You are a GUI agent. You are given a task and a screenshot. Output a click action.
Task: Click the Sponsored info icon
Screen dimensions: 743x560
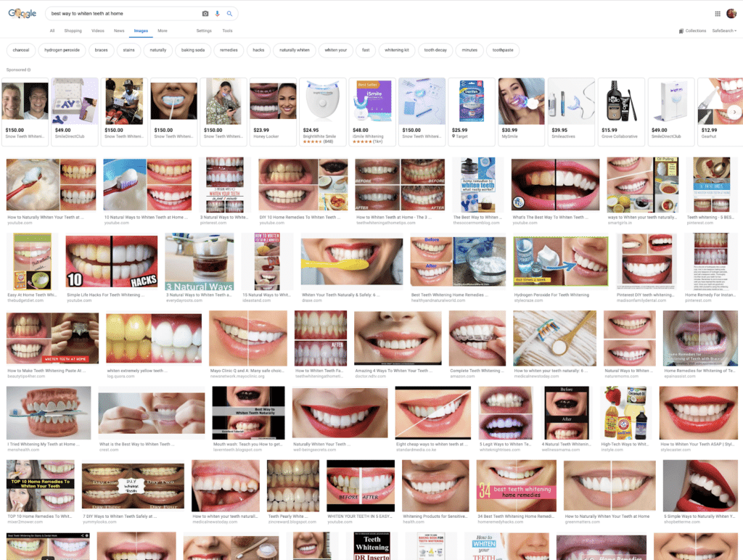(x=29, y=70)
